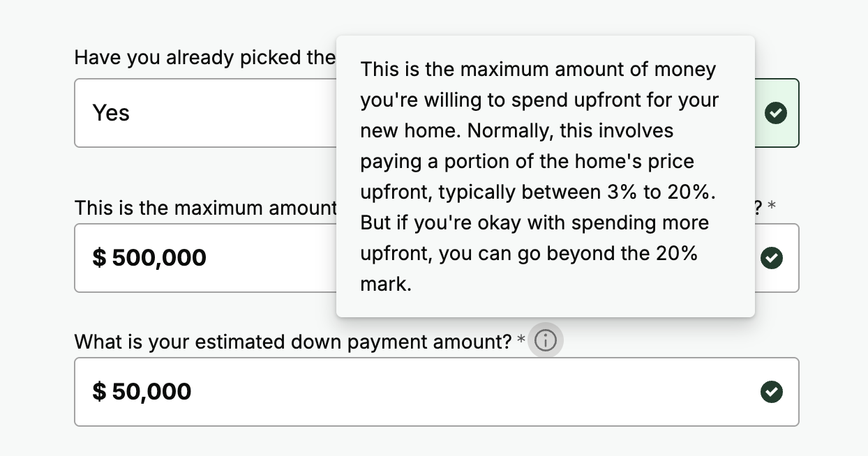This screenshot has width=868, height=456.
Task: Click the tooltip's first line about maximum amount
Action: point(538,70)
